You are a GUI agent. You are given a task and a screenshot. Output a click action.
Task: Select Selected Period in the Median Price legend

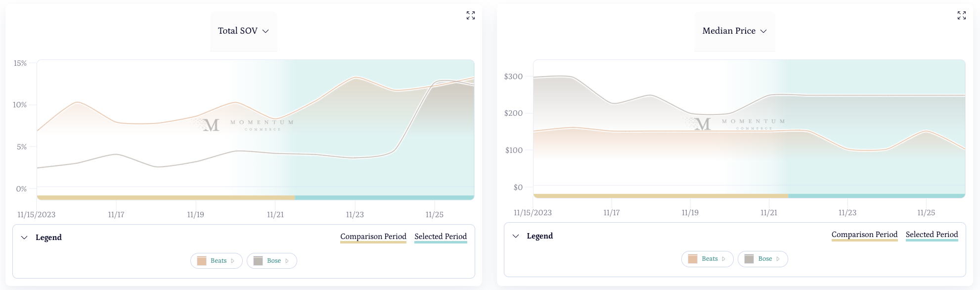coord(932,235)
